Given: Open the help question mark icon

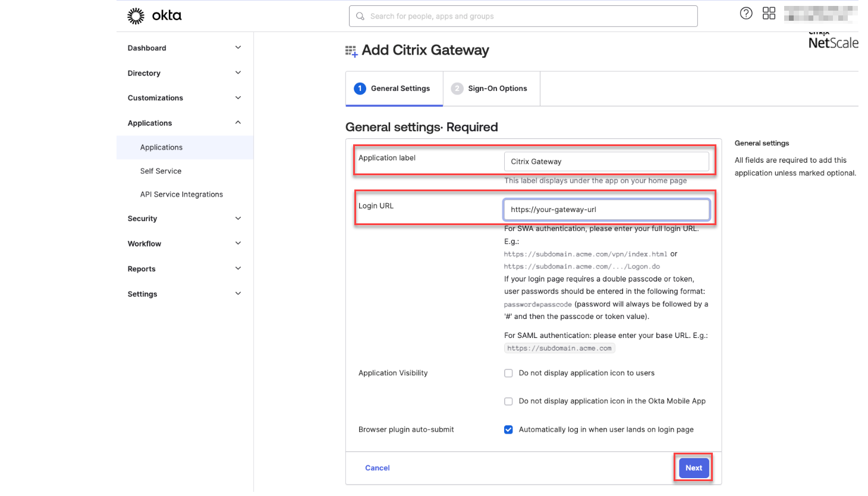Looking at the screenshot, I should click(x=746, y=14).
